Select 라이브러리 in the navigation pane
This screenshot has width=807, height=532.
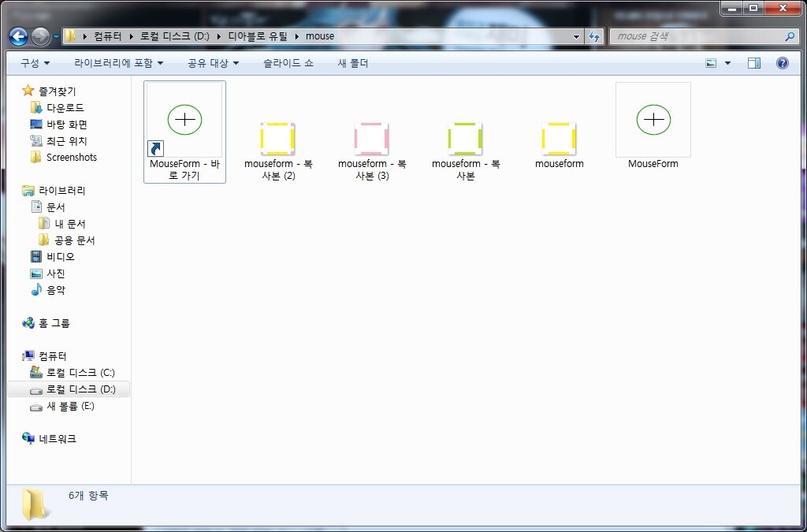pos(54,191)
